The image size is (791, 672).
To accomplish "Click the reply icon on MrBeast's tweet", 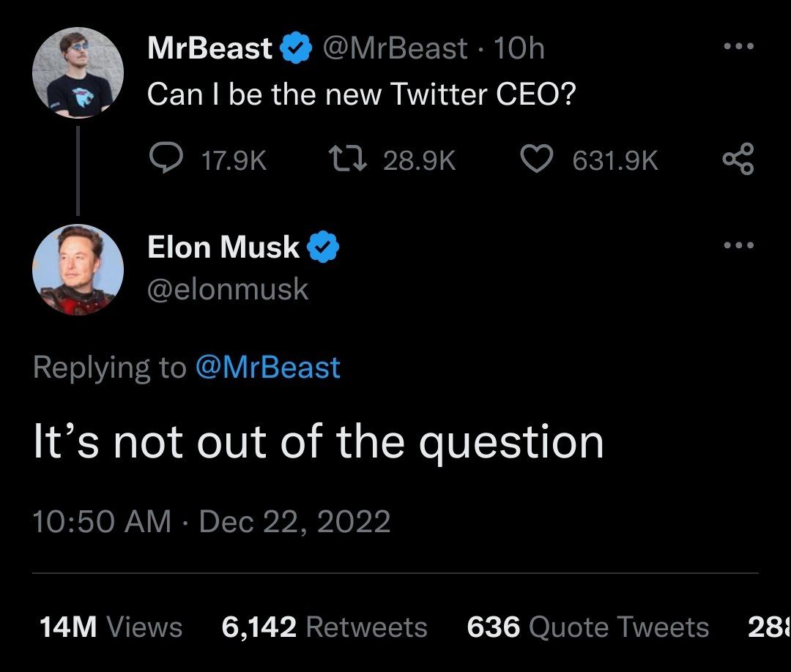I will tap(166, 160).
